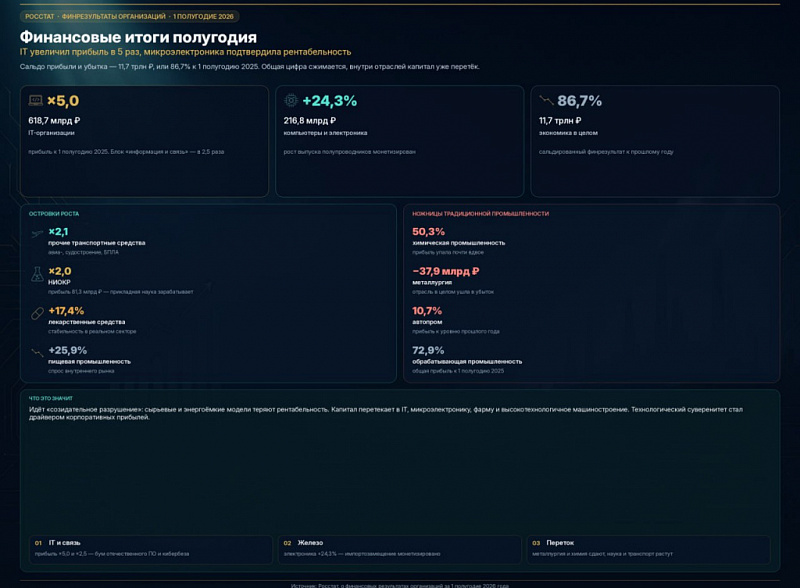The width and height of the screenshot is (800, 588).
Task: Click the 'обрабатывающая промышленность' label
Action: point(467,362)
